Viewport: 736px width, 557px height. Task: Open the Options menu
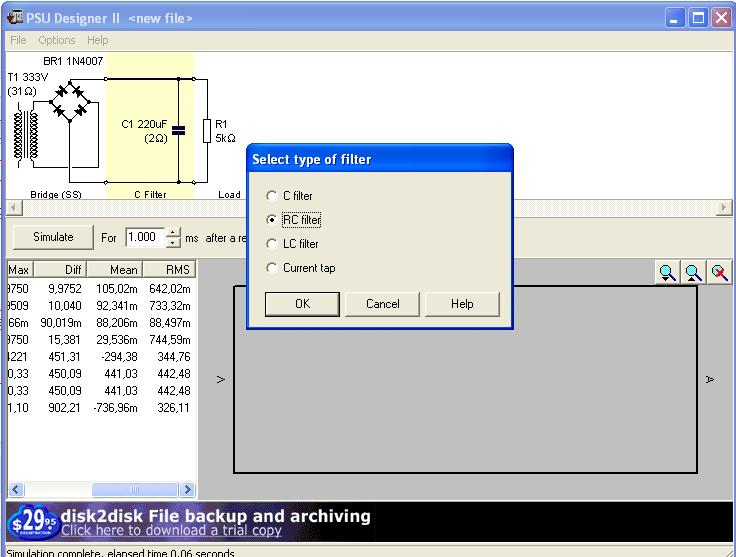(x=56, y=40)
